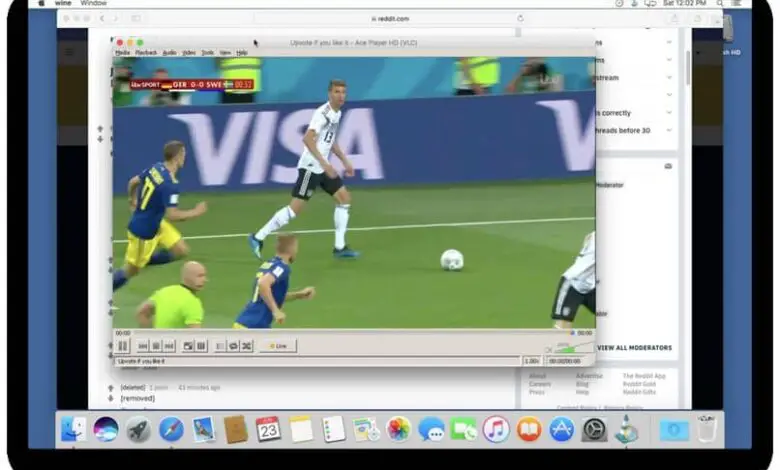
Task: Mute audio via the speaker icon
Action: click(549, 350)
